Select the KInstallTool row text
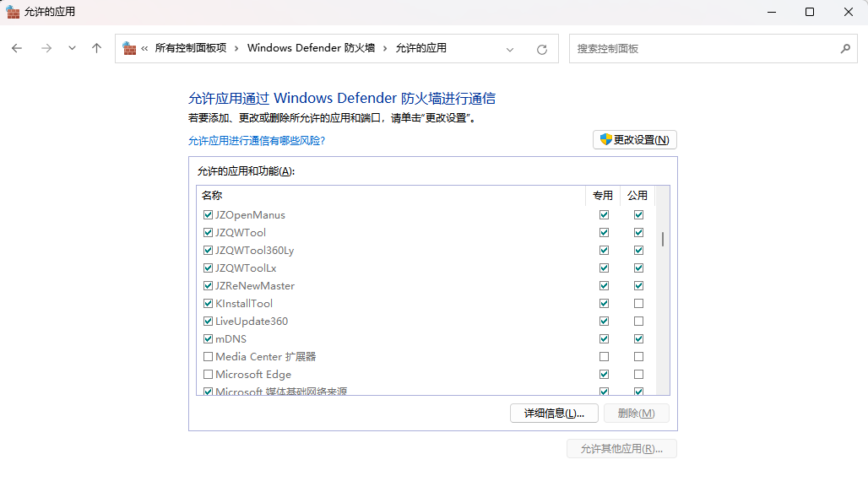The width and height of the screenshot is (868, 492). [244, 303]
